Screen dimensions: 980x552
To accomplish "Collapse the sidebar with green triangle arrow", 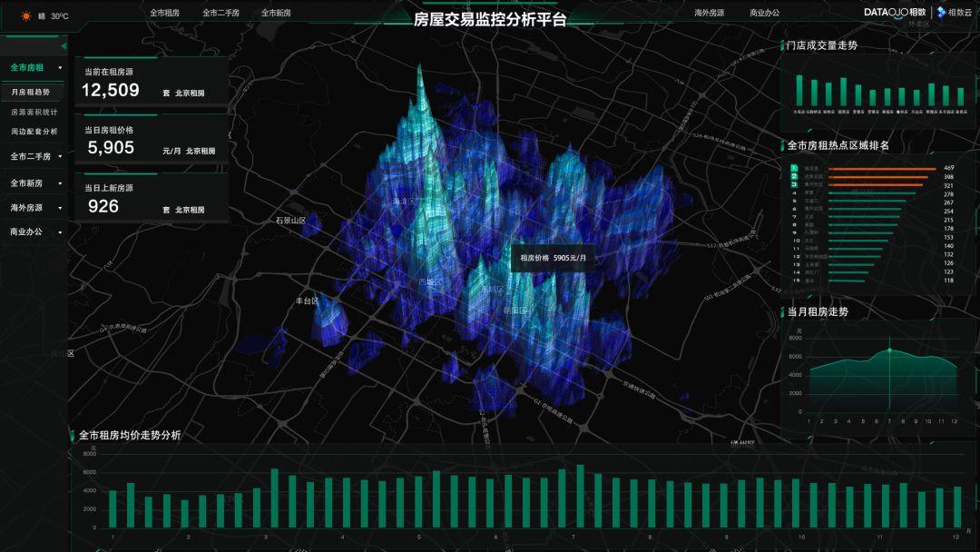I will [64, 46].
